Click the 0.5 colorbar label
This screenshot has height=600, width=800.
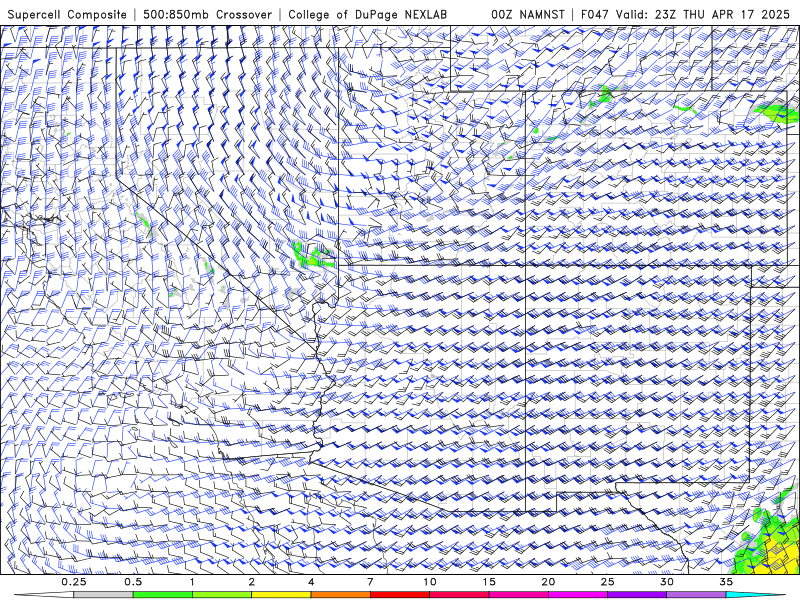click(x=133, y=582)
